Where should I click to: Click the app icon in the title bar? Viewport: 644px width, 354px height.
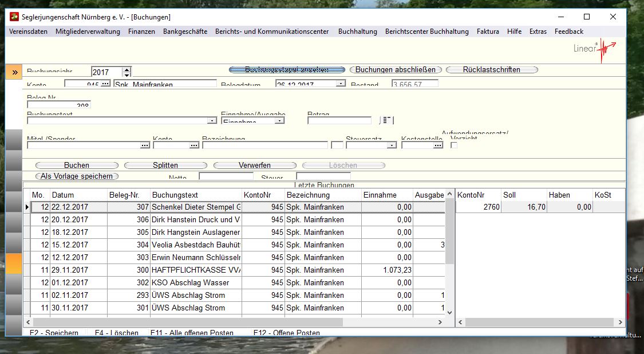[x=14, y=17]
